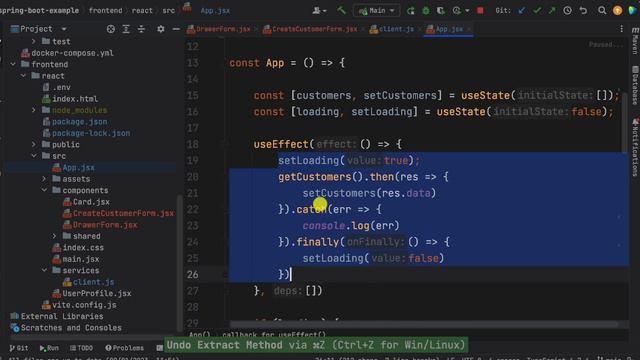Close the App.jsx editor tab
640x360 pixels.
(x=469, y=29)
